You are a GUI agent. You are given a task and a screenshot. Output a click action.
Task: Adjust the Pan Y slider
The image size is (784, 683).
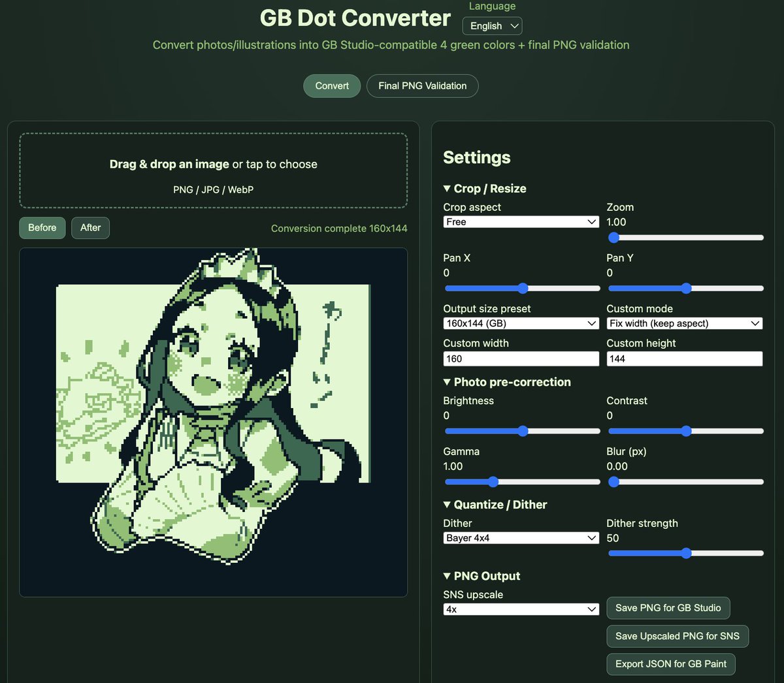click(685, 288)
